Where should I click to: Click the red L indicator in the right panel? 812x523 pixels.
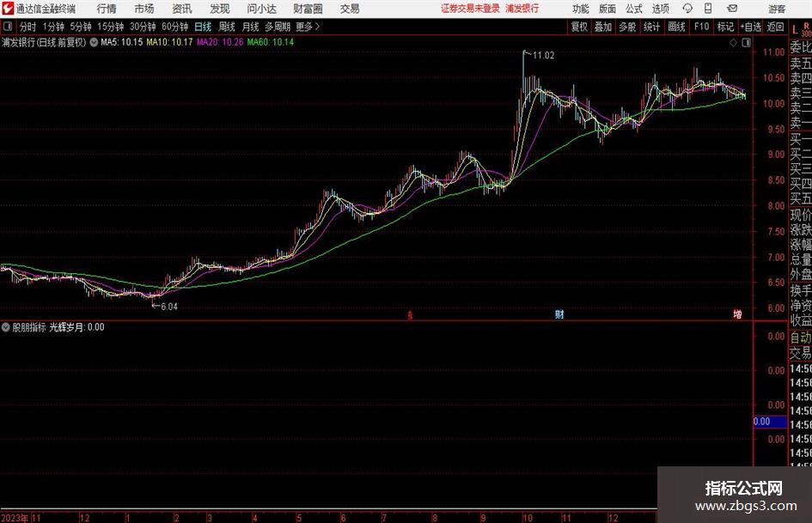tap(795, 30)
